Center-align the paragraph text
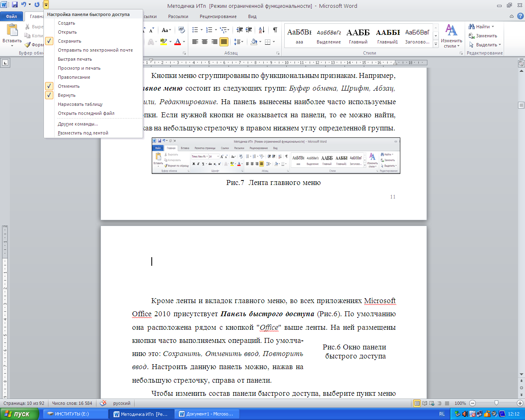 (x=205, y=42)
